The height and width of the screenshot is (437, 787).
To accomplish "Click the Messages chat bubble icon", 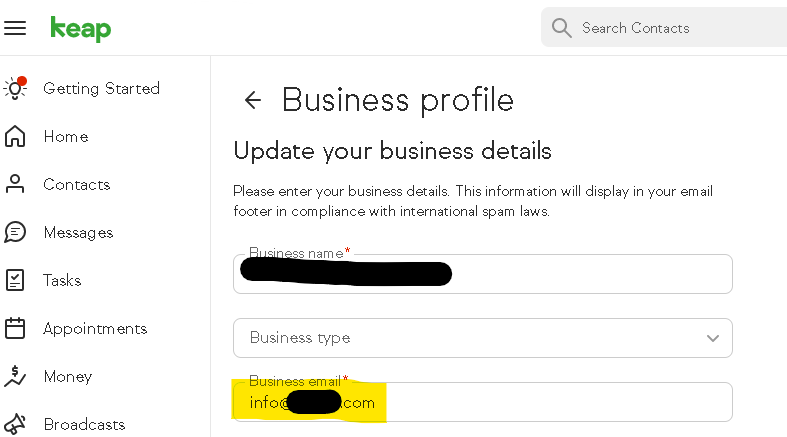I will (x=15, y=232).
